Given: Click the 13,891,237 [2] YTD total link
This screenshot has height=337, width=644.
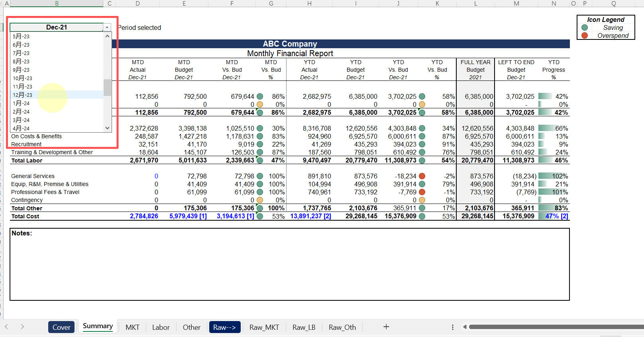Looking at the screenshot, I should pyautogui.click(x=310, y=216).
